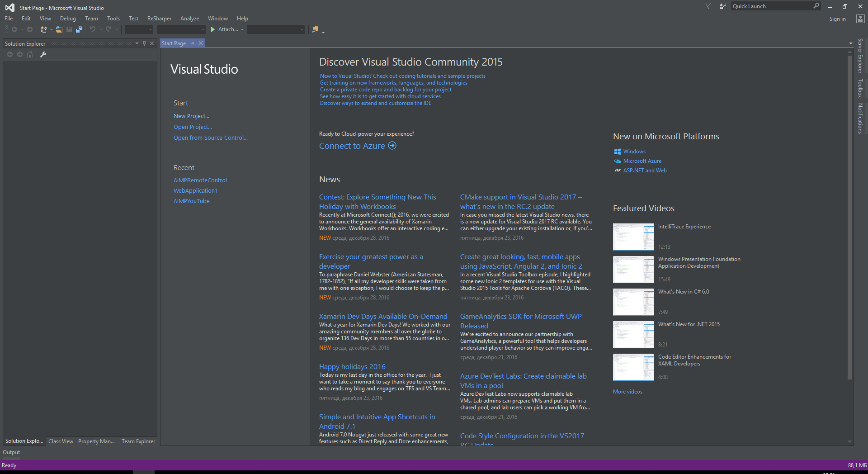Click the Send Feedback icon
Screen dimensions: 868x474
tap(722, 6)
